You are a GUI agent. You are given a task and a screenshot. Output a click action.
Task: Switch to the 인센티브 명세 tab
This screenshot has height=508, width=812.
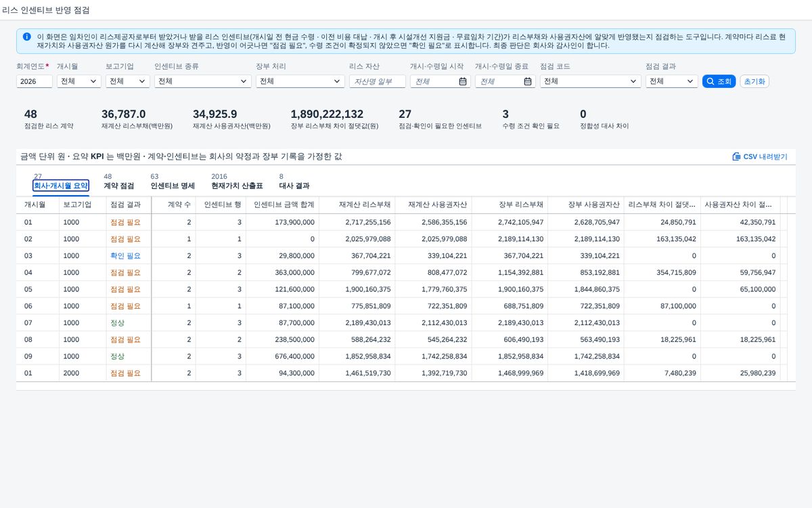pos(173,186)
